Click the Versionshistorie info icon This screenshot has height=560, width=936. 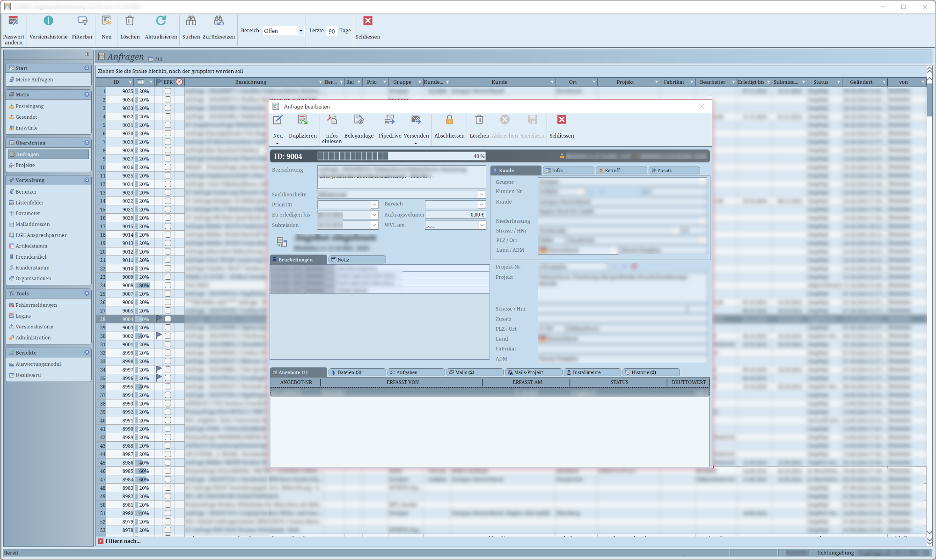click(48, 21)
